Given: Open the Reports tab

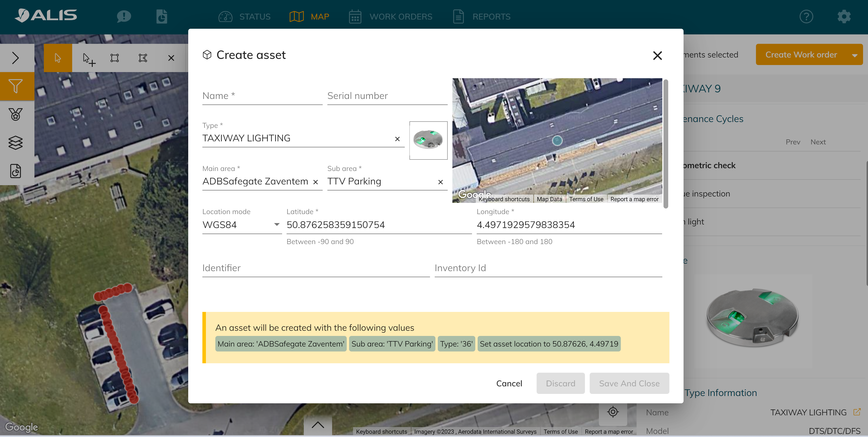Looking at the screenshot, I should pyautogui.click(x=481, y=16).
